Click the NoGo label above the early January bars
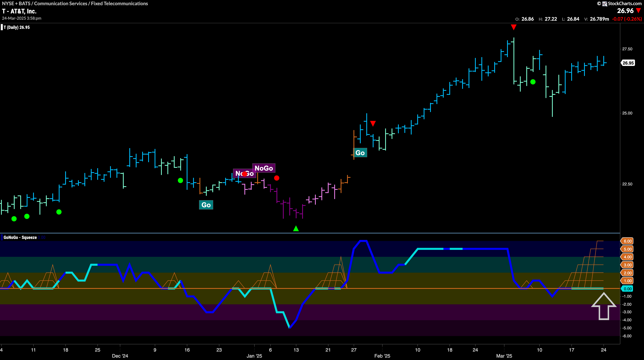Viewport: 644px width, 360px height. [264, 168]
